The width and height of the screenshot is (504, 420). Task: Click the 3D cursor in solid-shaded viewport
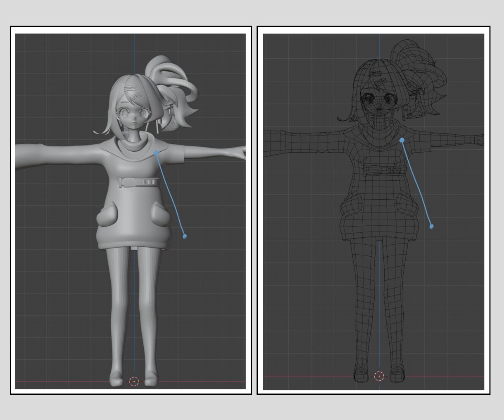(x=134, y=381)
